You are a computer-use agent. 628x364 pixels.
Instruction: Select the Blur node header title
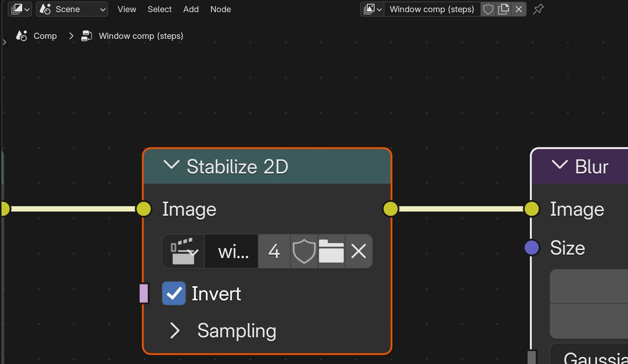tap(592, 167)
